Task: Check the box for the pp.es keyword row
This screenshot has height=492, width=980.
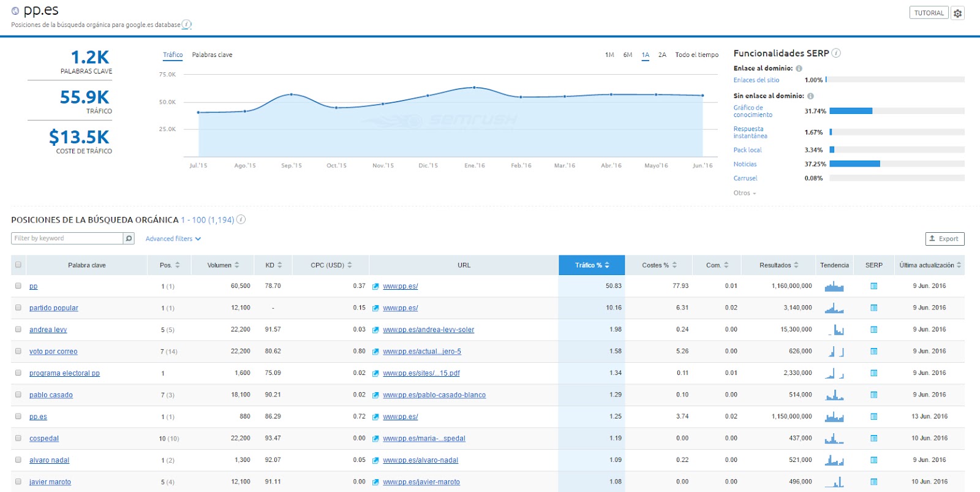Action: (x=18, y=417)
